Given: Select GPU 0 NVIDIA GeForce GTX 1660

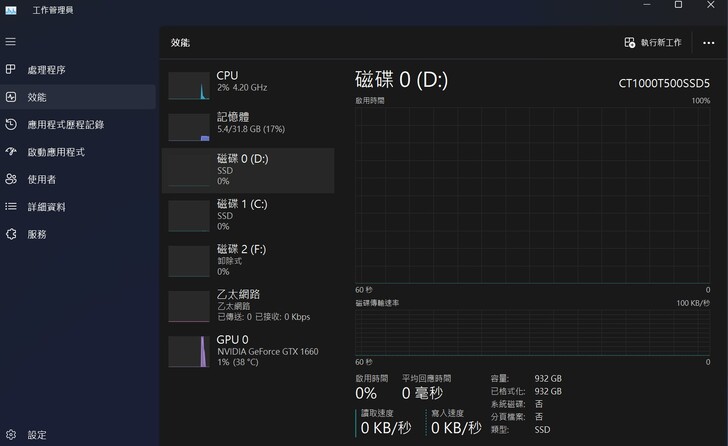Looking at the screenshot, I should (x=247, y=350).
